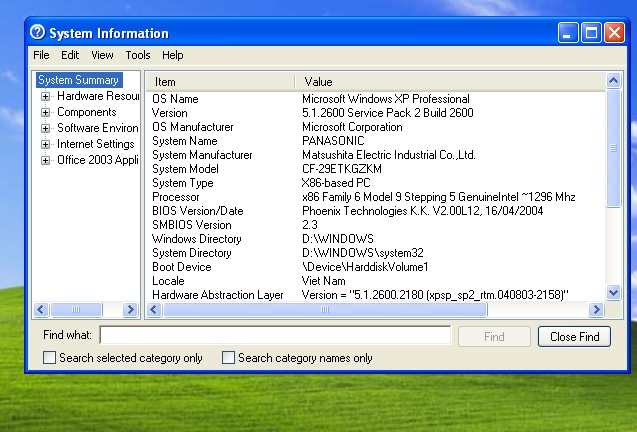This screenshot has height=432, width=637.
Task: Open the View menu
Action: coord(102,56)
